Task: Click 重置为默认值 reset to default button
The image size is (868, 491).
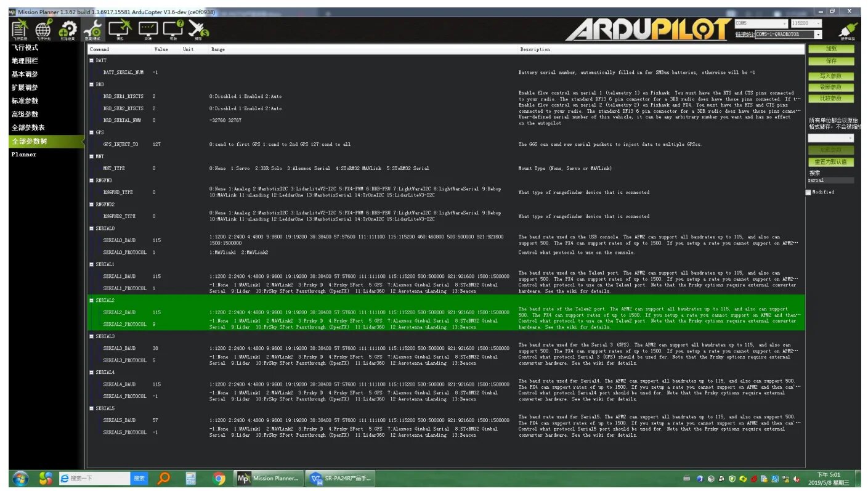Action: tap(831, 162)
